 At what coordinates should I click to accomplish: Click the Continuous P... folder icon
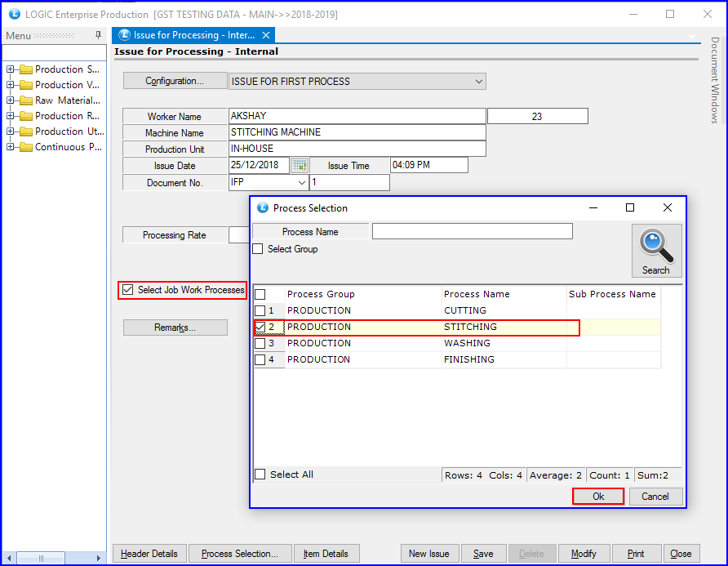point(26,147)
